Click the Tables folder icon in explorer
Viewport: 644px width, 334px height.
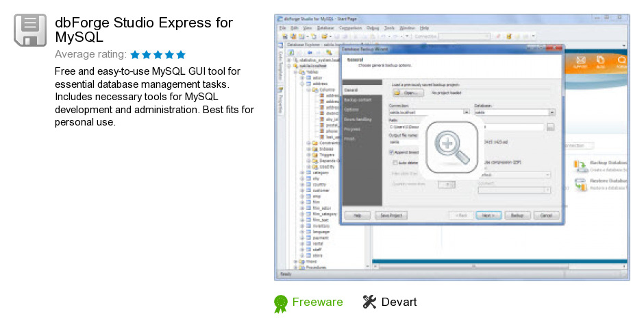[x=302, y=72]
